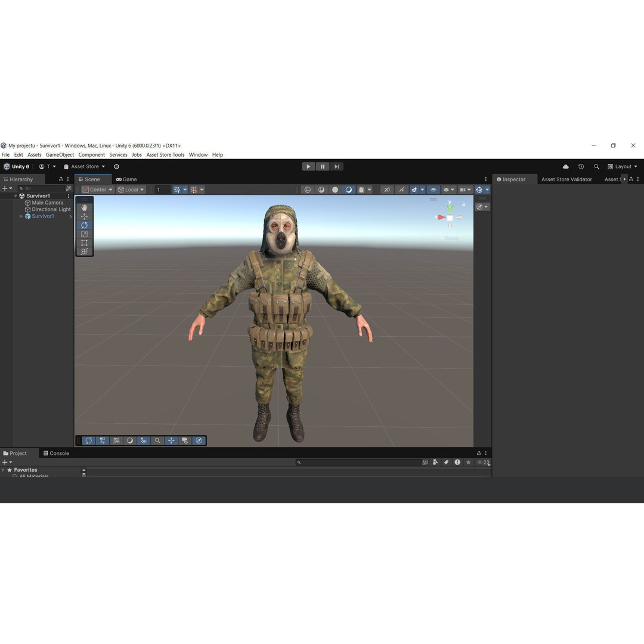Open Survivor1 prefab via right chevron
This screenshot has width=644, height=644.
click(x=70, y=216)
